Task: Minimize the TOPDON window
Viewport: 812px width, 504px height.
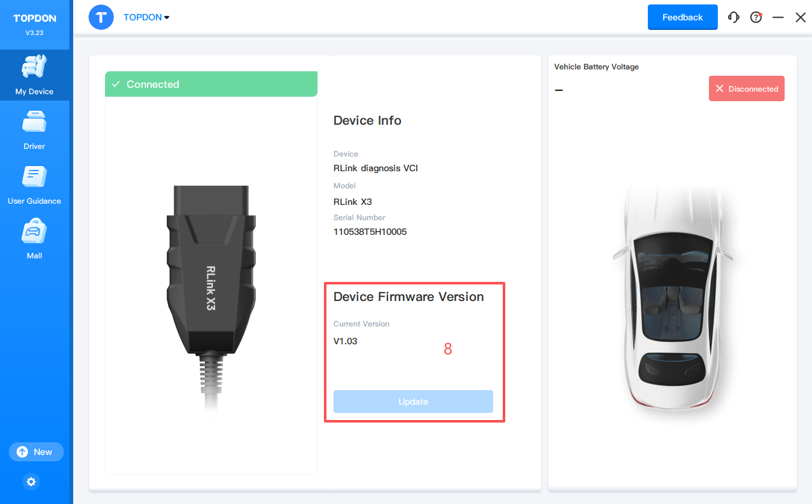Action: click(x=778, y=17)
